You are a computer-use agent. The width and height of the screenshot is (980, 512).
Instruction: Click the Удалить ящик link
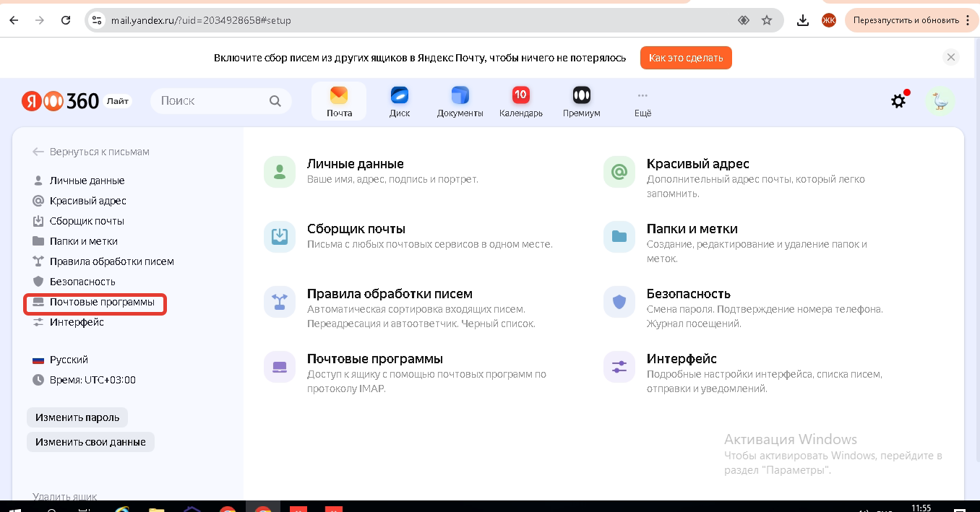coord(65,496)
